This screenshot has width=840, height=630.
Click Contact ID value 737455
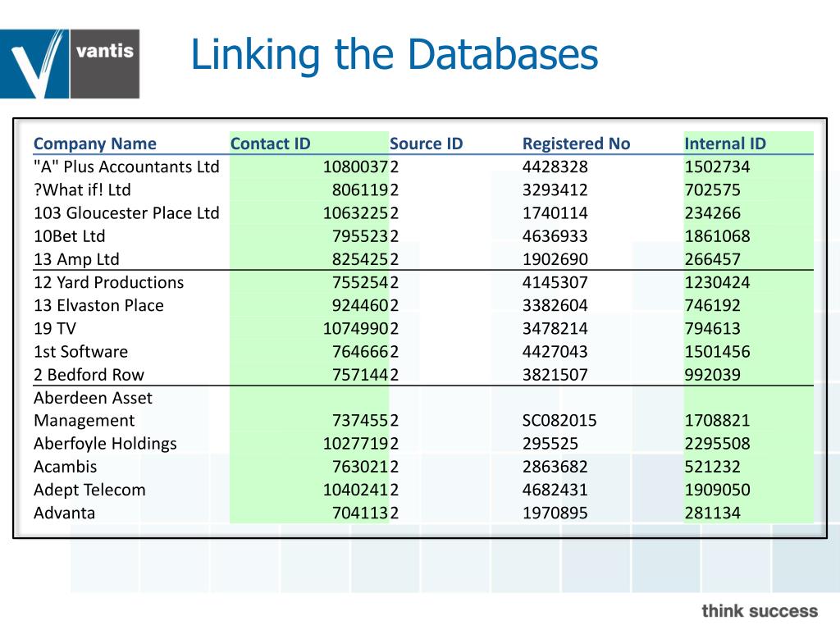click(x=359, y=421)
